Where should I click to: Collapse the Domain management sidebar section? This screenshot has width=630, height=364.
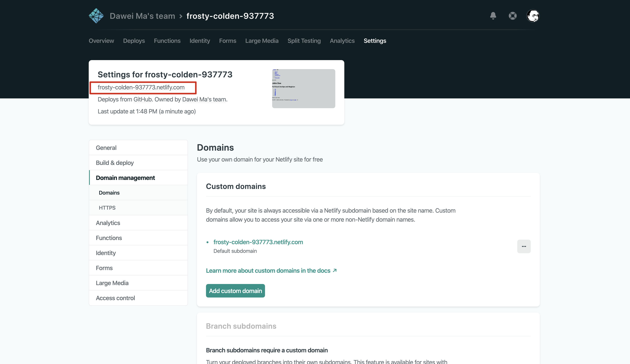(x=125, y=178)
